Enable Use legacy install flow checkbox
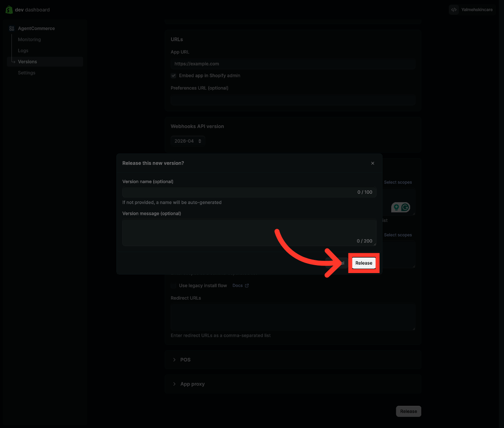Screen dimensions: 504x428 point(173,286)
